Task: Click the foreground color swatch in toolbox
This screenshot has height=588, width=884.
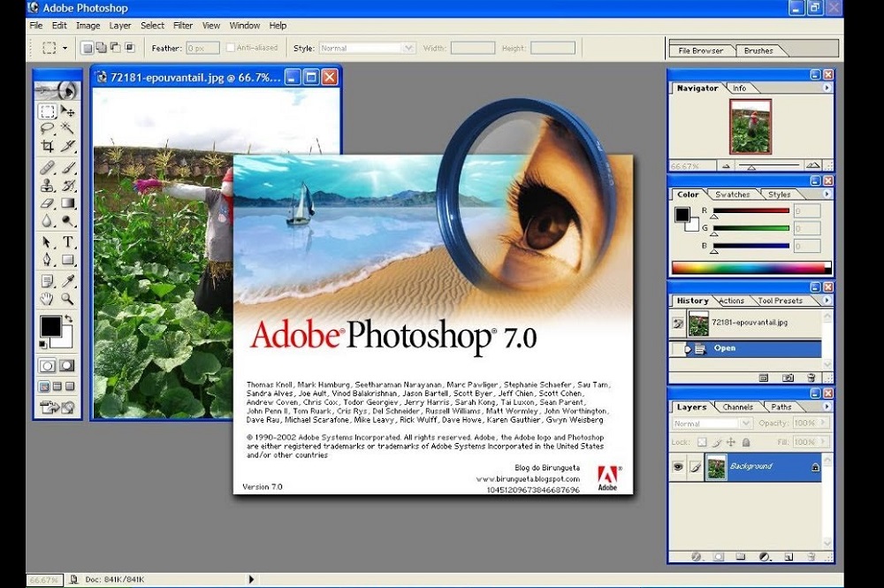Action: 50,326
